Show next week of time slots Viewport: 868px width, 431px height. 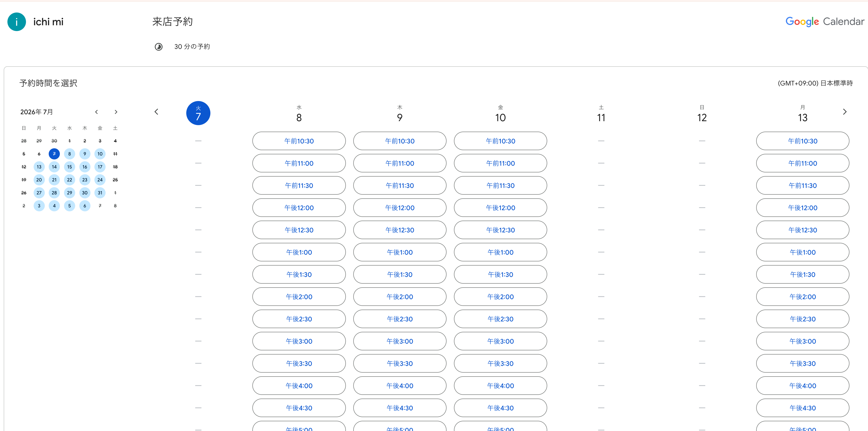pyautogui.click(x=844, y=112)
